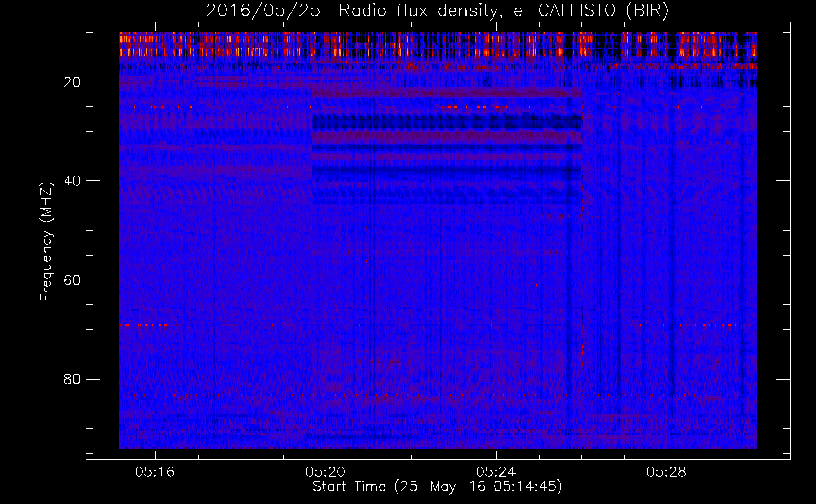The height and width of the screenshot is (504, 816).
Task: Click the plot title "2016/05/25 Radio flux density, e-CALLISTO (BIR)"
Action: coord(437,11)
